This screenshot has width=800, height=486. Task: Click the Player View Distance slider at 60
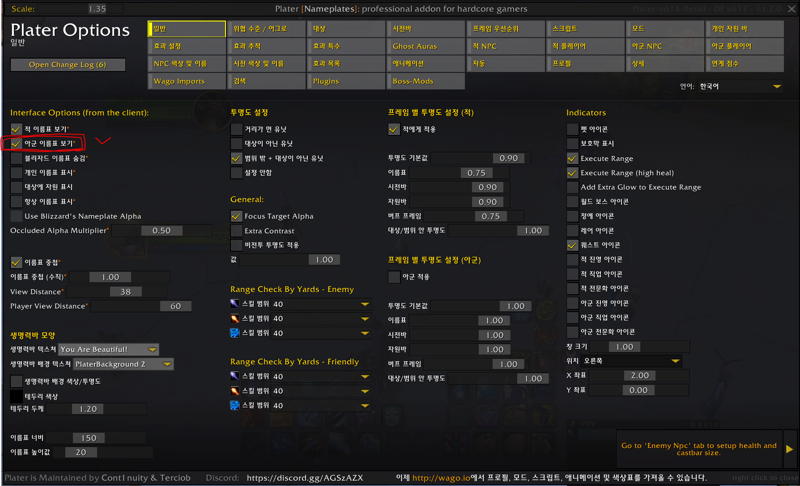[141, 306]
